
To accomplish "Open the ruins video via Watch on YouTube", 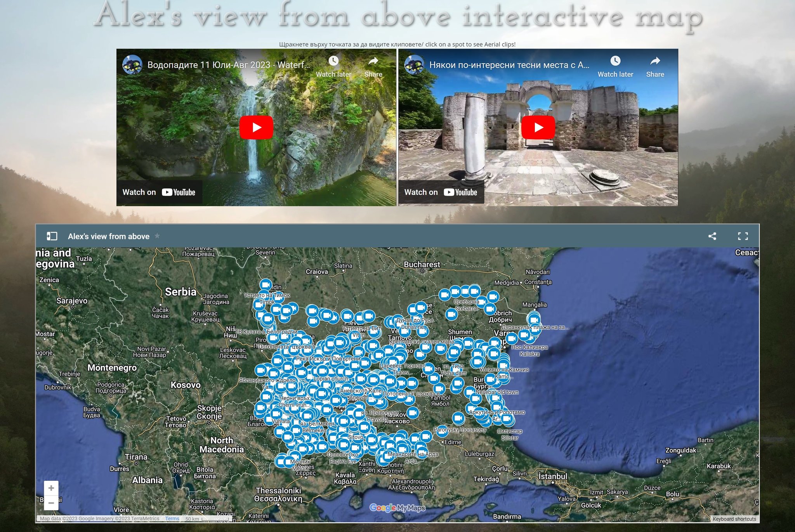I will 441,192.
